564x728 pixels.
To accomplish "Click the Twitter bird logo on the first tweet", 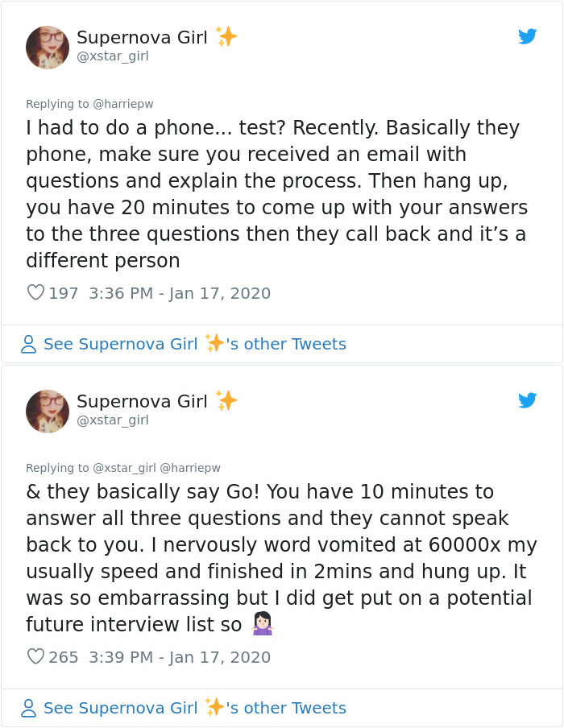I will [x=528, y=36].
